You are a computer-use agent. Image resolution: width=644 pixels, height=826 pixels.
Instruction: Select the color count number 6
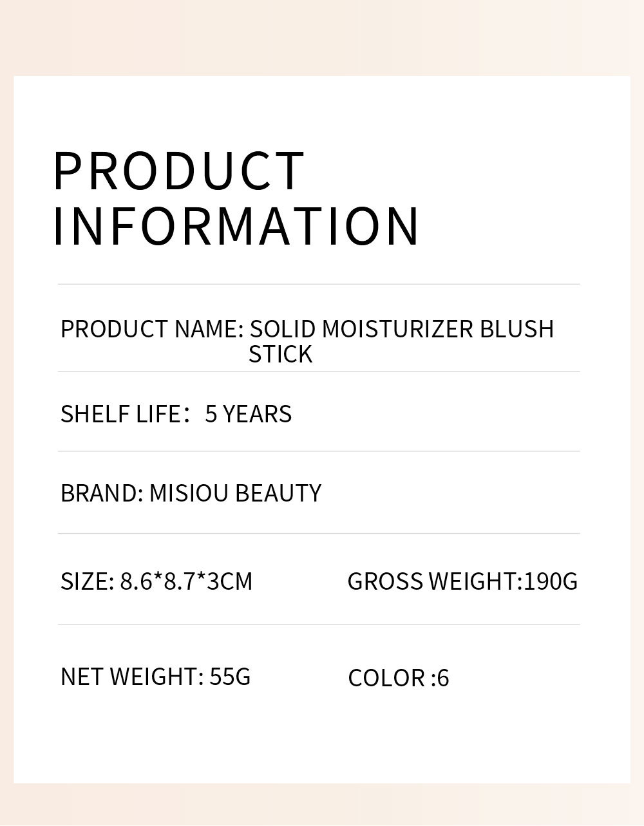click(443, 678)
